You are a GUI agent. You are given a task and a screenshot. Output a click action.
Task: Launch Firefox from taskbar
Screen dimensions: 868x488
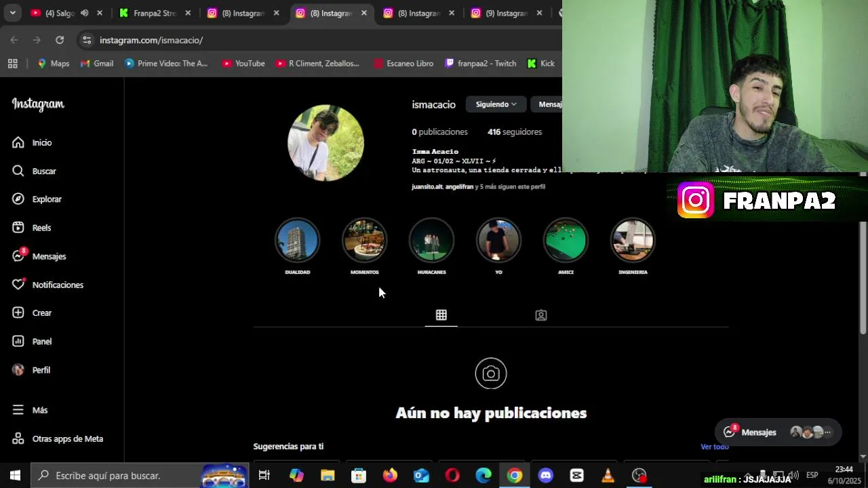390,476
